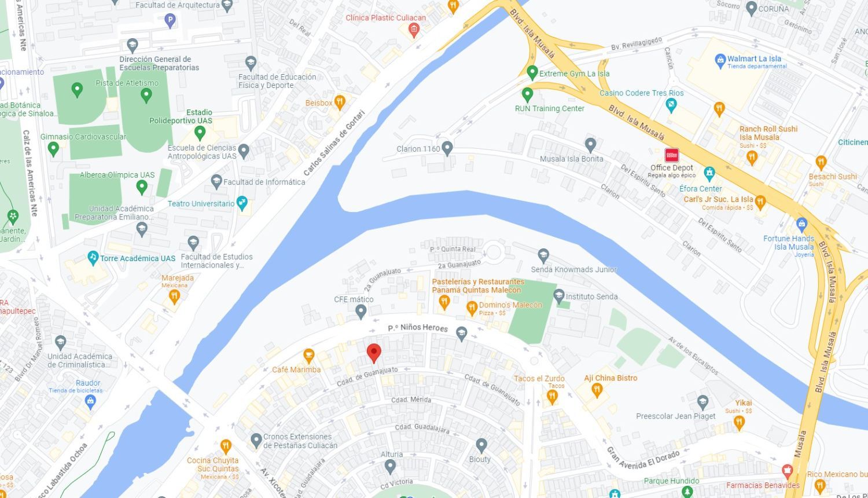Open the Éfora Center label

pyautogui.click(x=700, y=189)
